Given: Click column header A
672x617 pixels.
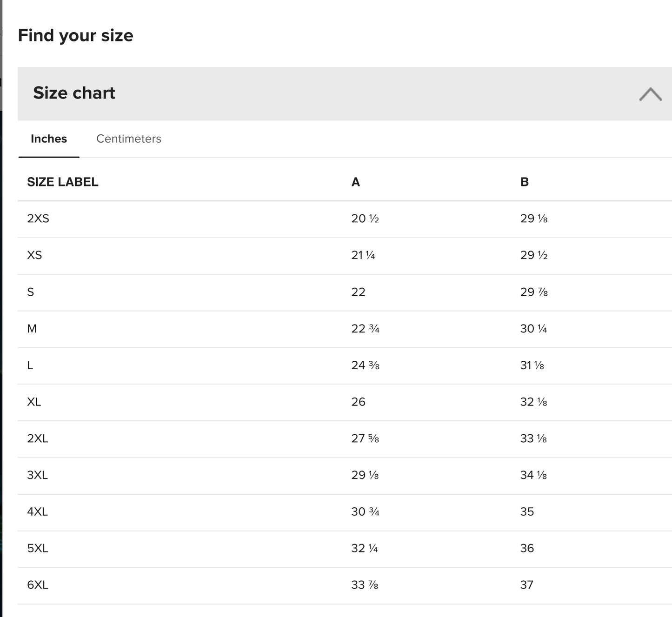Looking at the screenshot, I should pyautogui.click(x=356, y=182).
